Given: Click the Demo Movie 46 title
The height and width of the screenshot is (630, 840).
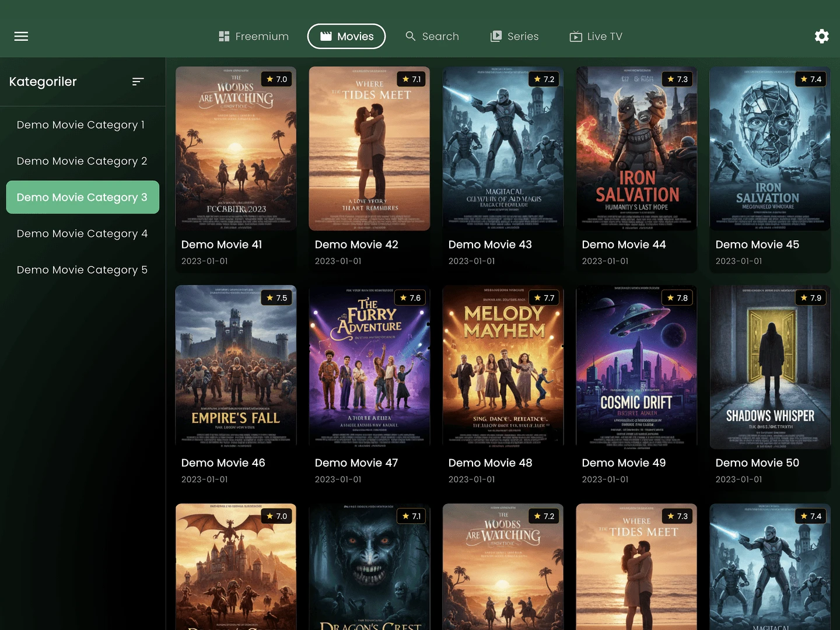Looking at the screenshot, I should [223, 463].
